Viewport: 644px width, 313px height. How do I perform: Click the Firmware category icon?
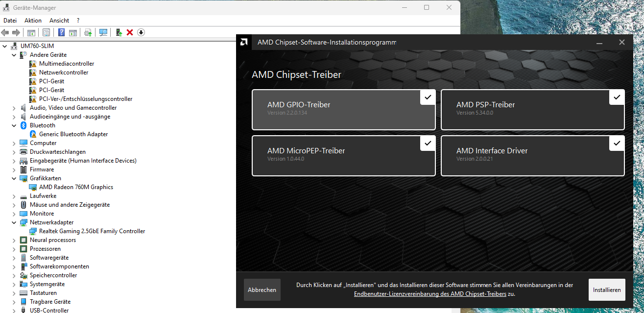coord(24,169)
